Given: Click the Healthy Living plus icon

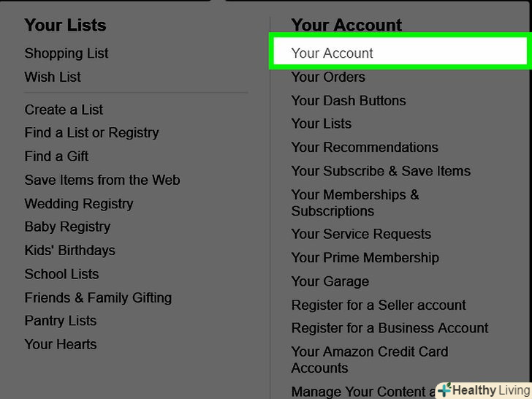Looking at the screenshot, I should click(444, 390).
